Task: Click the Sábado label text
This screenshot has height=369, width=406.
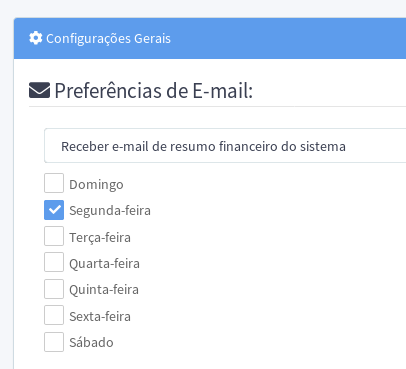Action: click(91, 342)
